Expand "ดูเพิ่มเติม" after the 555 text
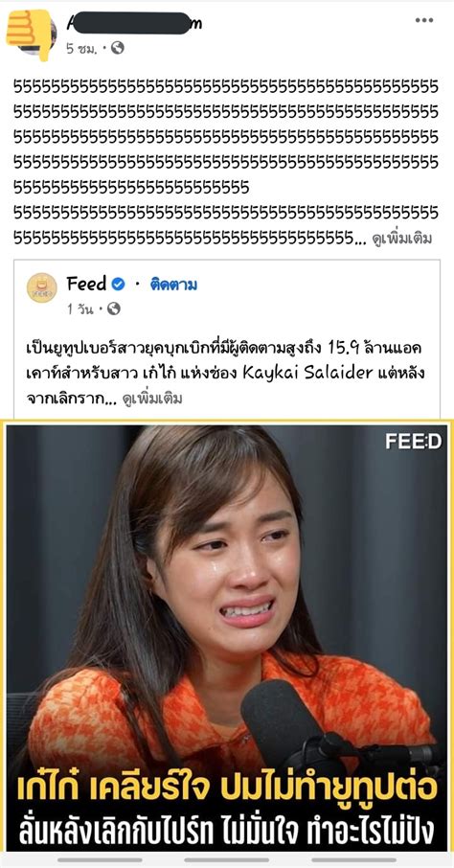Image resolution: width=454 pixels, height=868 pixels. pos(402,240)
